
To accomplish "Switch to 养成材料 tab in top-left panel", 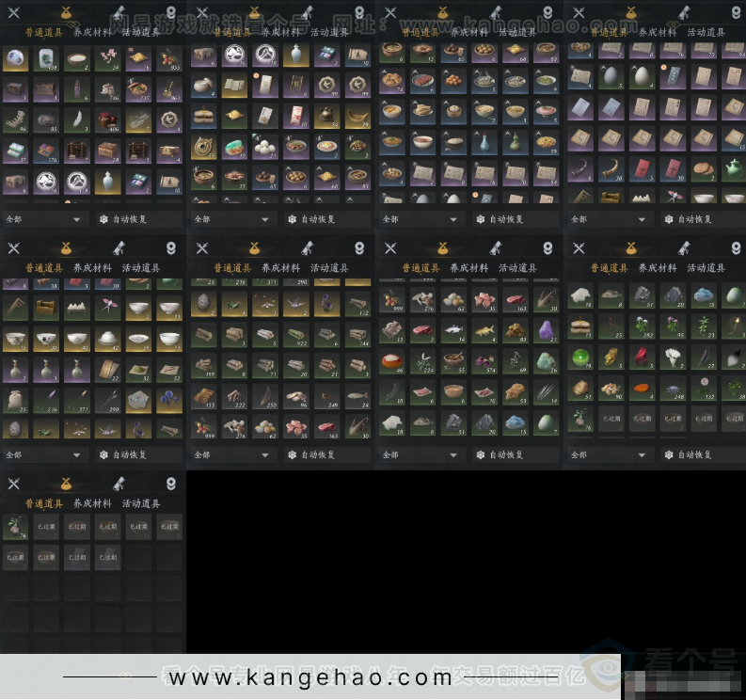I will click(92, 32).
